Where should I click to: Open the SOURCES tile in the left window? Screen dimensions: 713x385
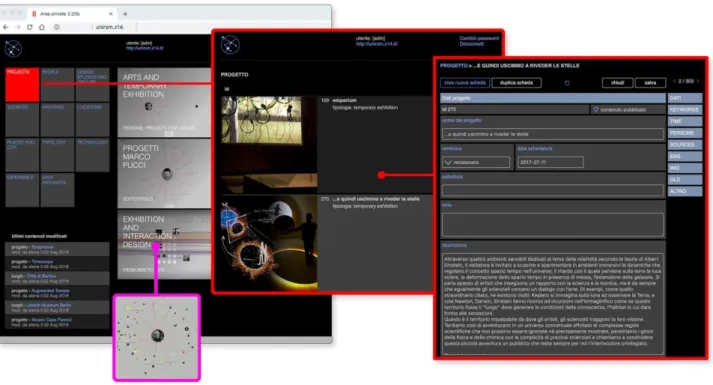tap(22, 120)
